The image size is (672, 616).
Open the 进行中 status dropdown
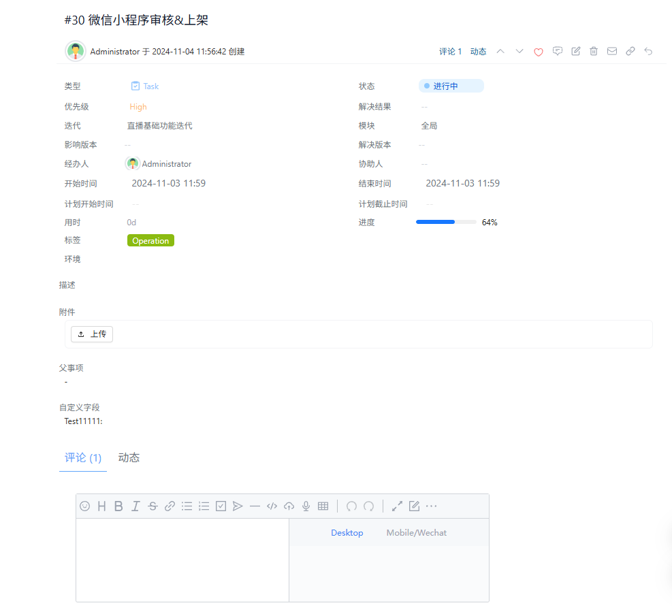coord(451,86)
